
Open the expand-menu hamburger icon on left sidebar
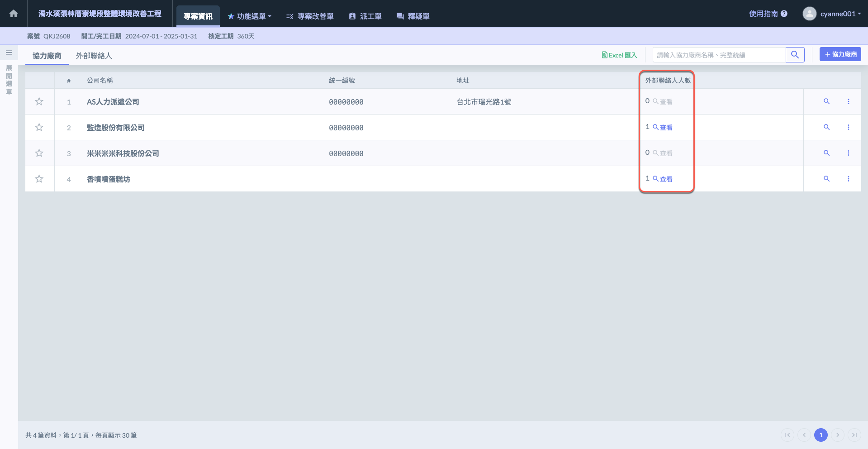(x=9, y=53)
